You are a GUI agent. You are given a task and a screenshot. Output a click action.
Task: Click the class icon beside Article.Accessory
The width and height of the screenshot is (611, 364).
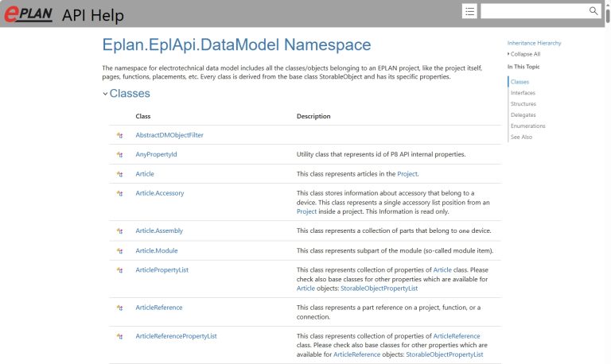119,193
